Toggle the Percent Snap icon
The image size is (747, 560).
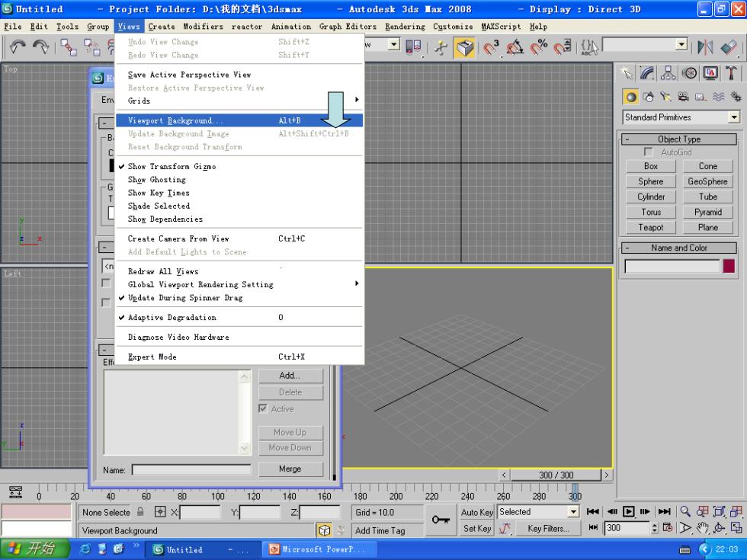(x=539, y=47)
